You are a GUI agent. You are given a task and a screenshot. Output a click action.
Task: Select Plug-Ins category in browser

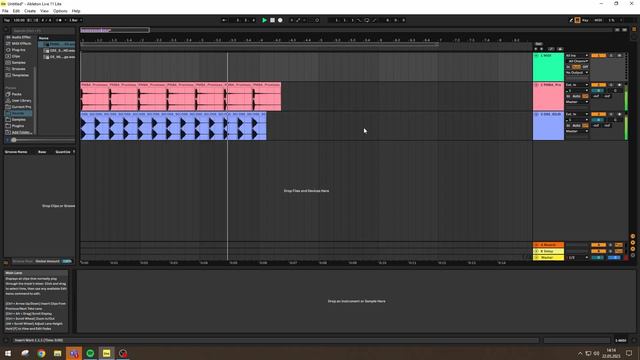point(16,50)
